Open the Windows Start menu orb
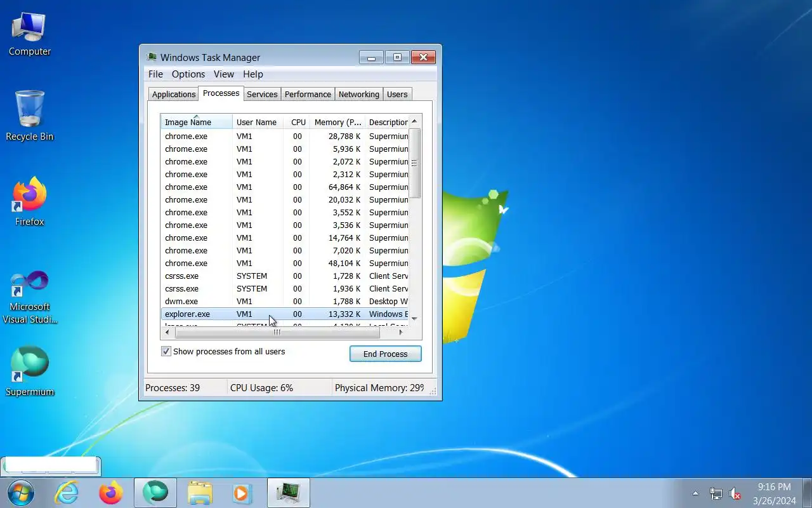 [20, 493]
